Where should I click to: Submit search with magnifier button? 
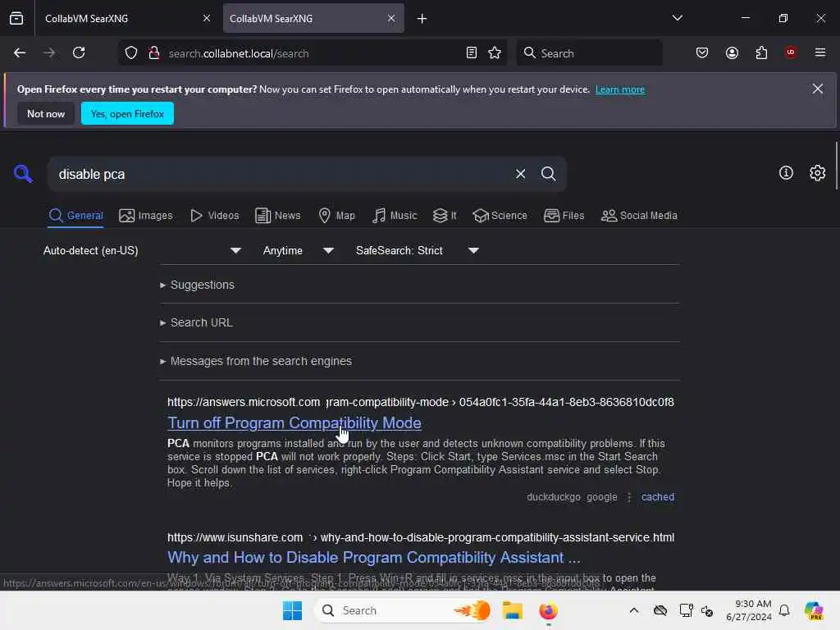(x=548, y=174)
